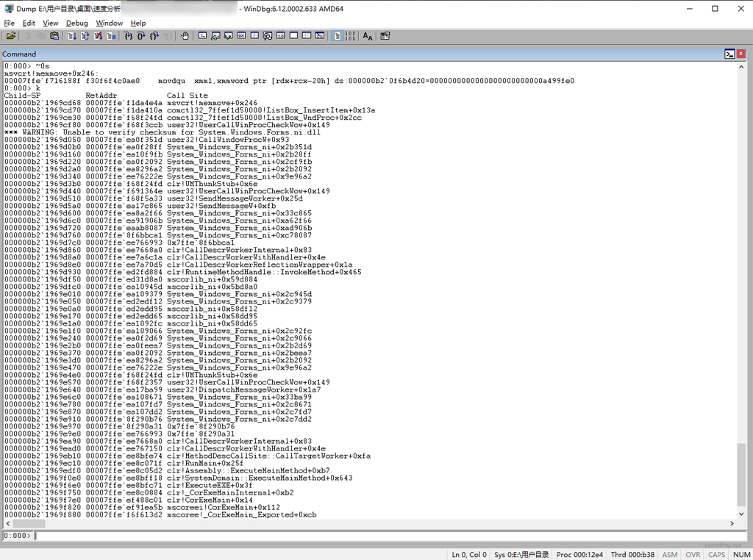This screenshot has width=753, height=560.
Task: Click the Font toolbar icon
Action: (368, 36)
